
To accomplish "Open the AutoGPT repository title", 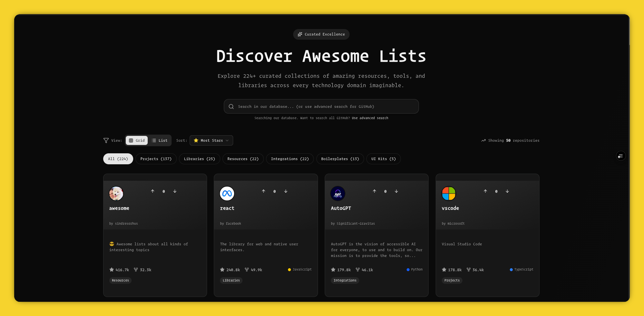I will point(341,208).
